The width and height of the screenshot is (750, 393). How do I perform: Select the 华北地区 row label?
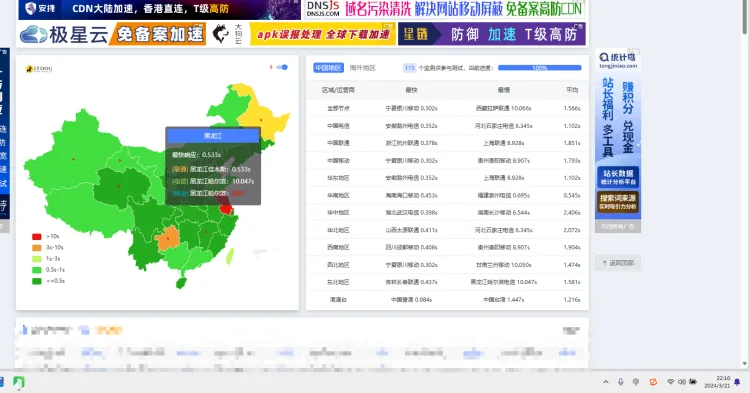(x=338, y=230)
